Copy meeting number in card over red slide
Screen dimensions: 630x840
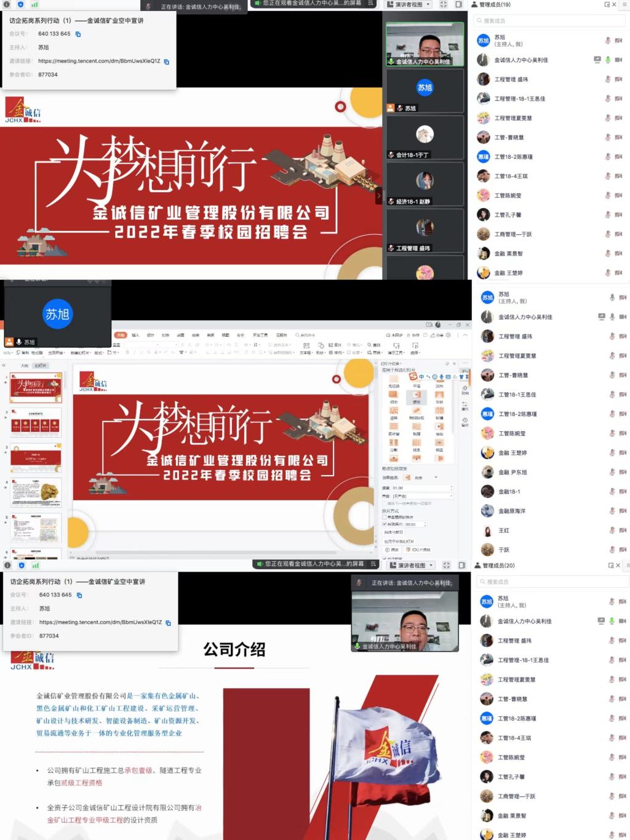coord(78,34)
